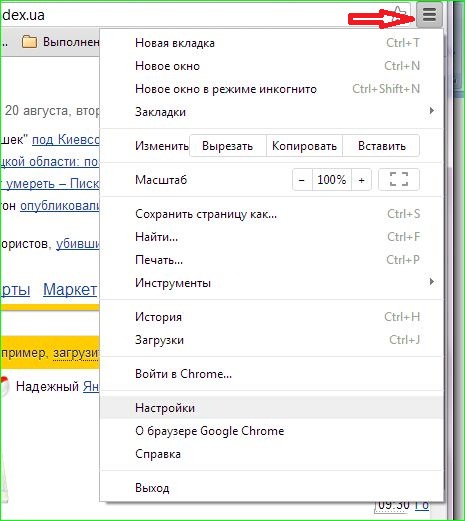
Task: Click the "загрузит" example link
Action: click(x=76, y=353)
